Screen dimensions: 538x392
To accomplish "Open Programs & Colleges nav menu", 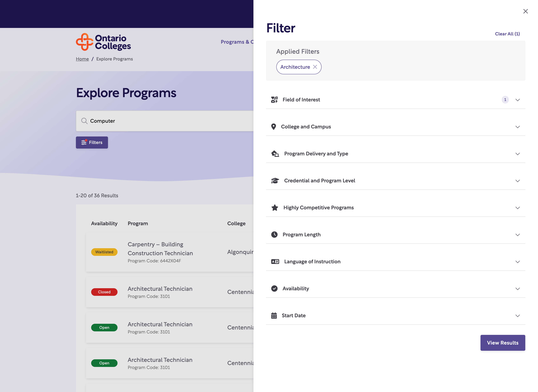I will pyautogui.click(x=236, y=42).
